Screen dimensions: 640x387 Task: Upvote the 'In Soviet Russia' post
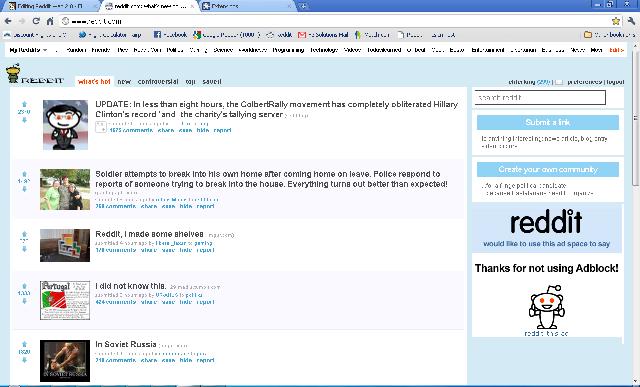click(x=24, y=344)
